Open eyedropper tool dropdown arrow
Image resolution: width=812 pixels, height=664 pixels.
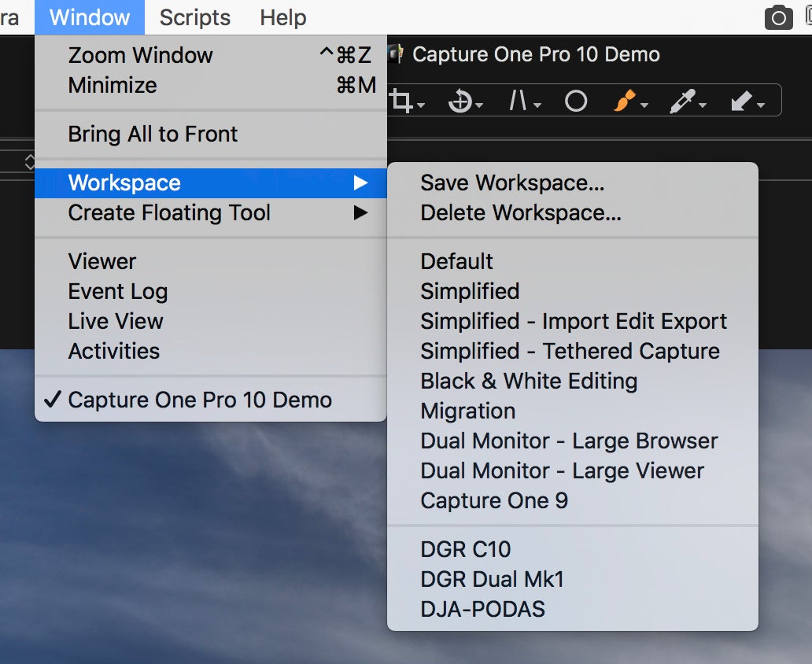coord(703,105)
